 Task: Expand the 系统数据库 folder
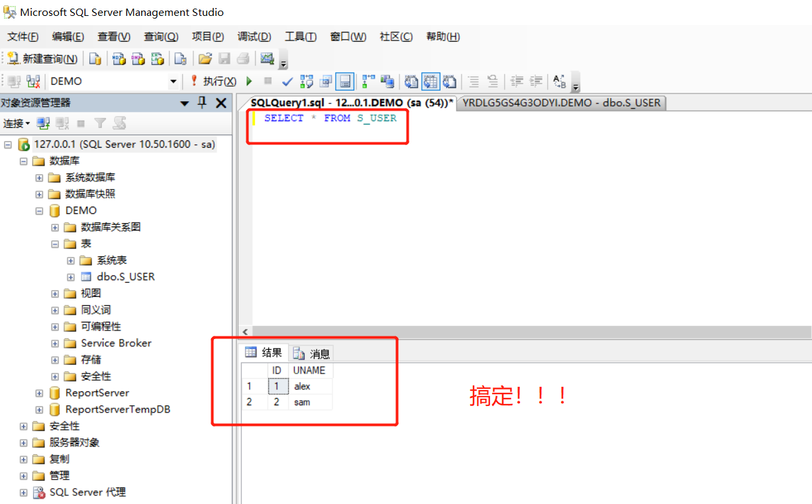(40, 177)
